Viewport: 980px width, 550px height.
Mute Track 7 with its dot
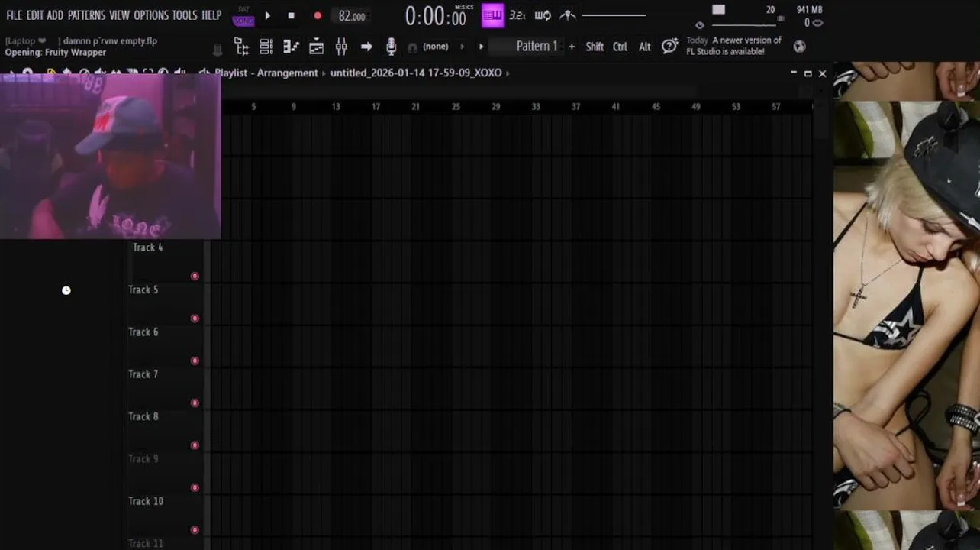pyautogui.click(x=195, y=403)
